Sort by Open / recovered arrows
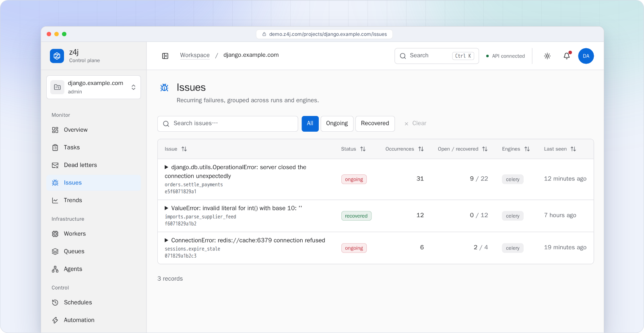Viewport: 644px width, 333px height. pos(485,149)
